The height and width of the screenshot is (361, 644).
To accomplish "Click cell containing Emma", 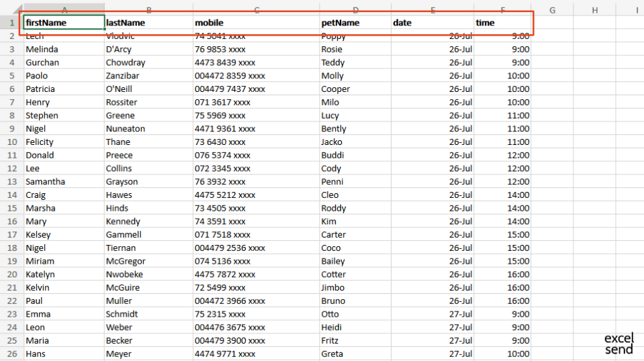I will click(64, 314).
